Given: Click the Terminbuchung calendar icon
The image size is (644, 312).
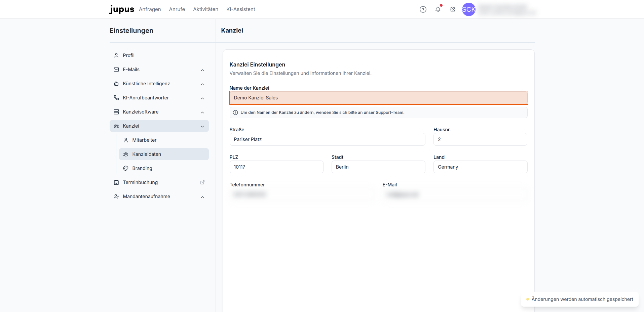Looking at the screenshot, I should 116,182.
